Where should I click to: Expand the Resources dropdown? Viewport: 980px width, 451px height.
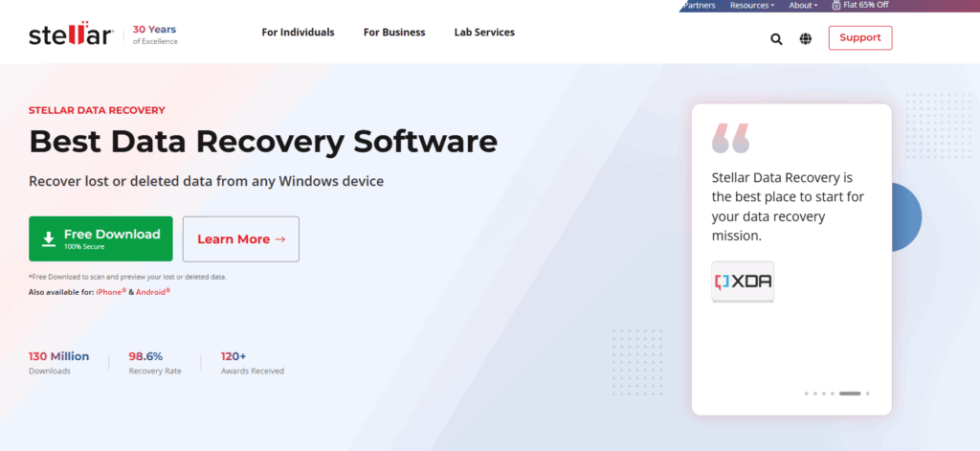pyautogui.click(x=752, y=5)
